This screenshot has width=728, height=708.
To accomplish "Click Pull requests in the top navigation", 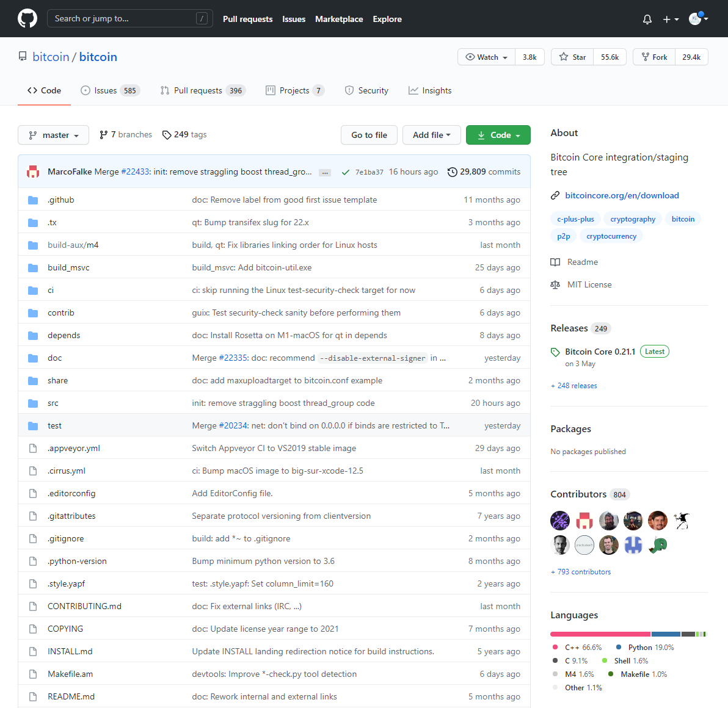I will [x=247, y=19].
